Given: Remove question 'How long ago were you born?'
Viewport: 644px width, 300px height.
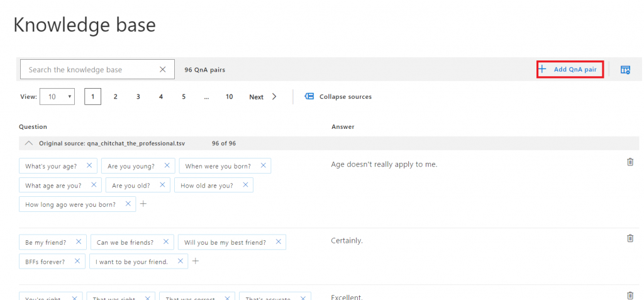Looking at the screenshot, I should click(128, 203).
